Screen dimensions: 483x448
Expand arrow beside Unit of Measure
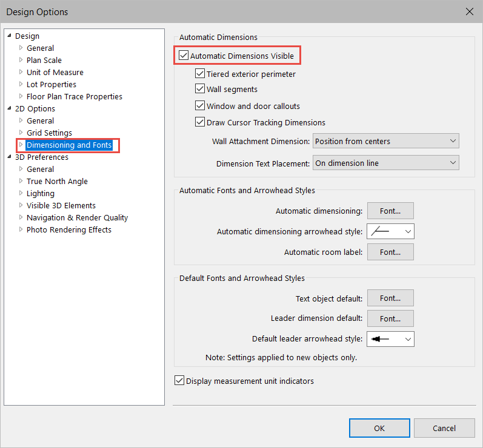point(21,71)
